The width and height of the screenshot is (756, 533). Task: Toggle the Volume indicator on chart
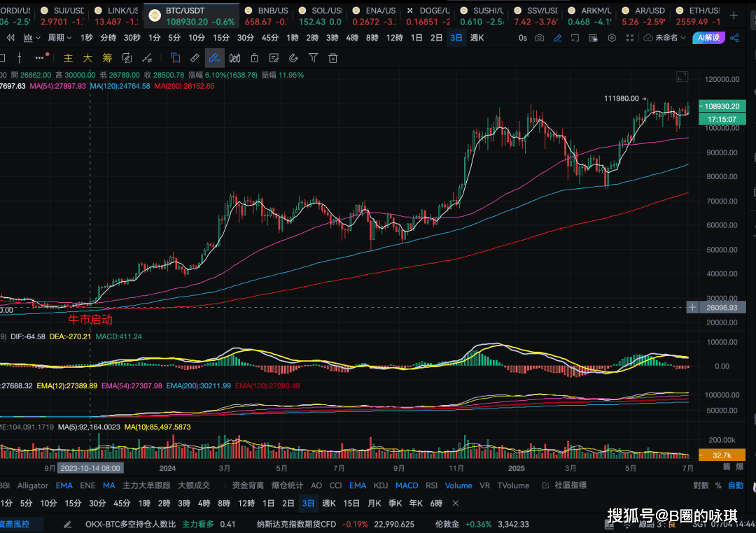tap(458, 485)
